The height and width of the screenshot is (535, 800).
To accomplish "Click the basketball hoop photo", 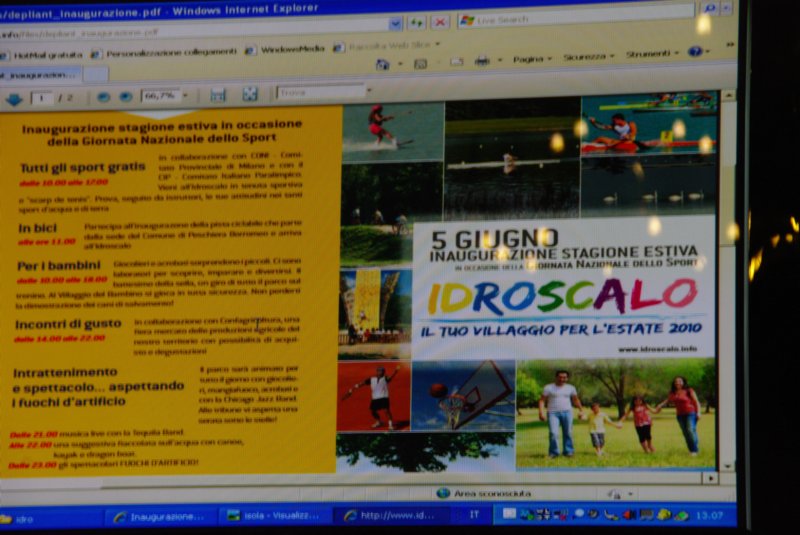I will [463, 396].
